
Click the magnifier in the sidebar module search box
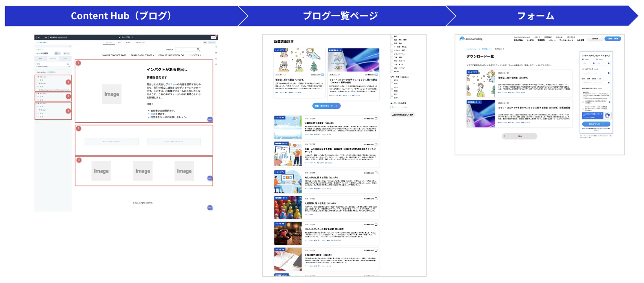tap(68, 64)
